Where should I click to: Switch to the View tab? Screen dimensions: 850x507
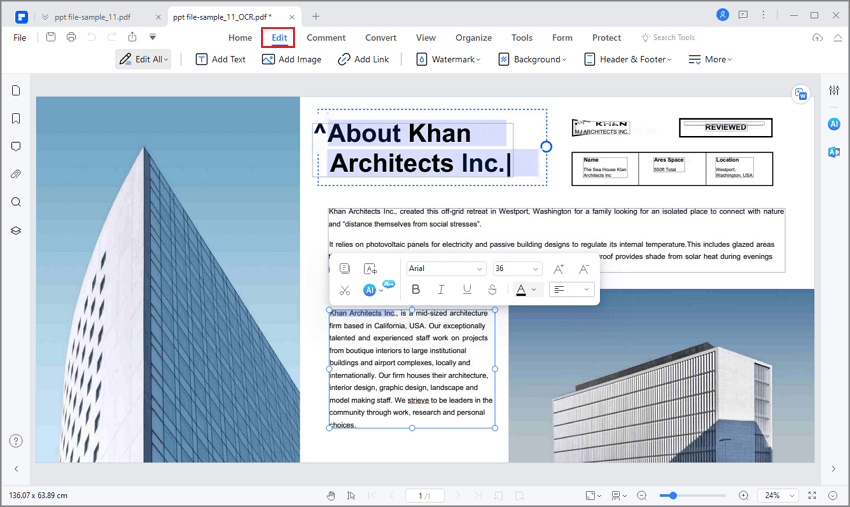(426, 37)
